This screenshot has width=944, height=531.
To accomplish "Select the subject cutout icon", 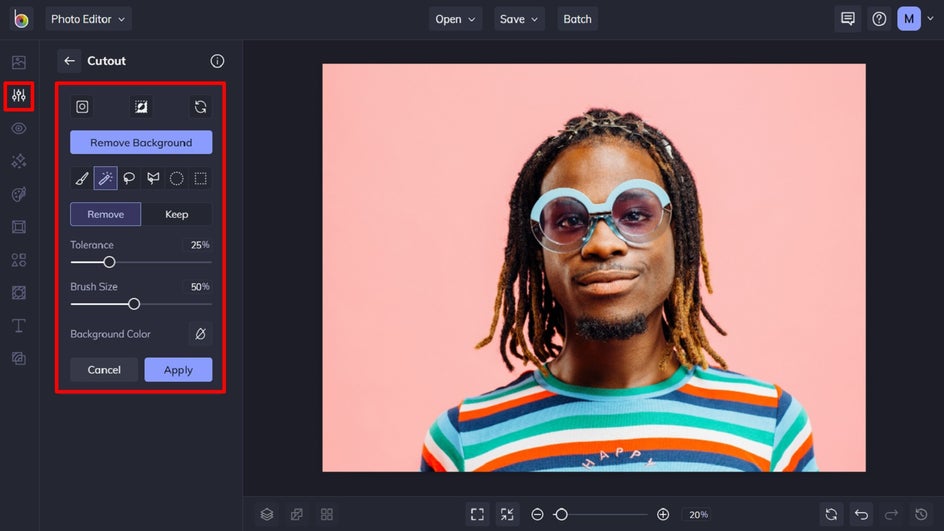I will (x=82, y=107).
